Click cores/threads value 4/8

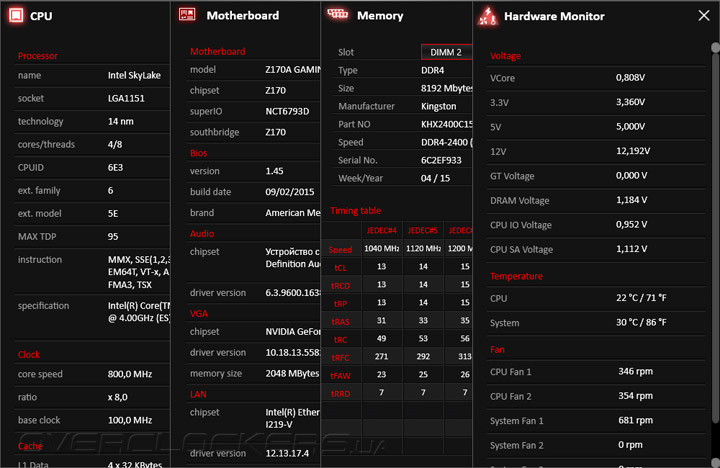pos(115,144)
